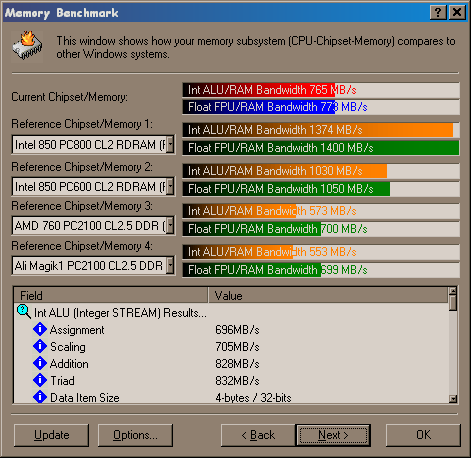
Task: Confirm with the OK button
Action: [x=423, y=435]
